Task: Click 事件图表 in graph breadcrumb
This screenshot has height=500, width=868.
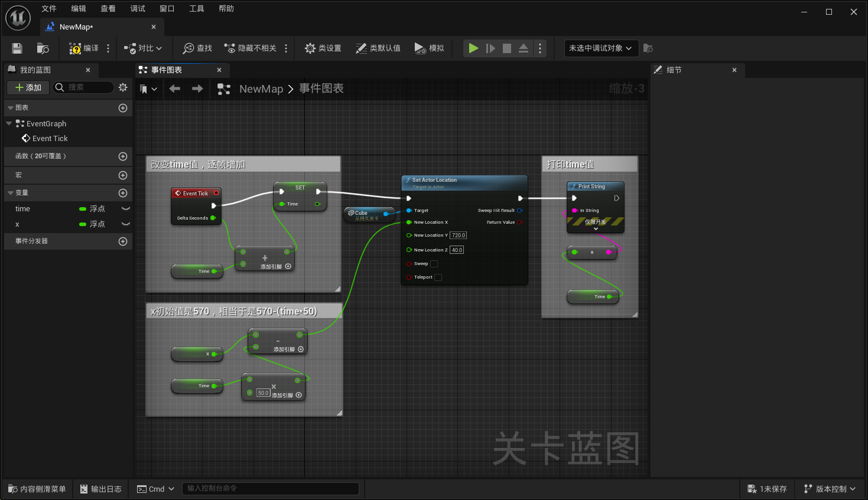Action: pos(321,89)
